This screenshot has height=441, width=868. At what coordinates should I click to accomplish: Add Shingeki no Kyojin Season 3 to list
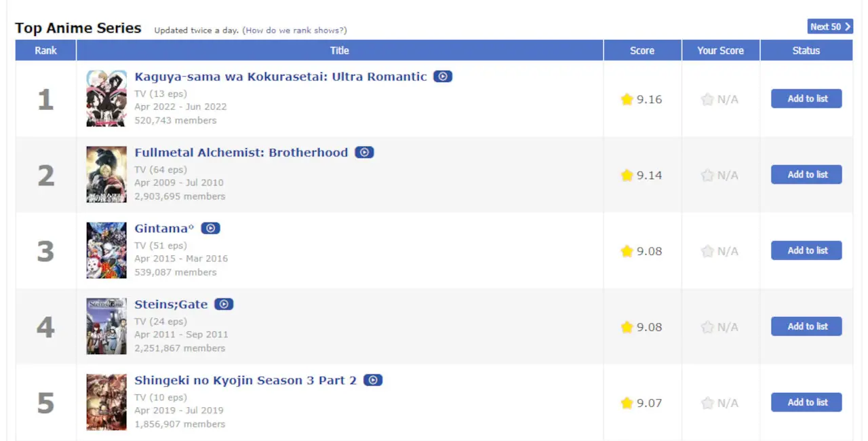[x=806, y=402]
